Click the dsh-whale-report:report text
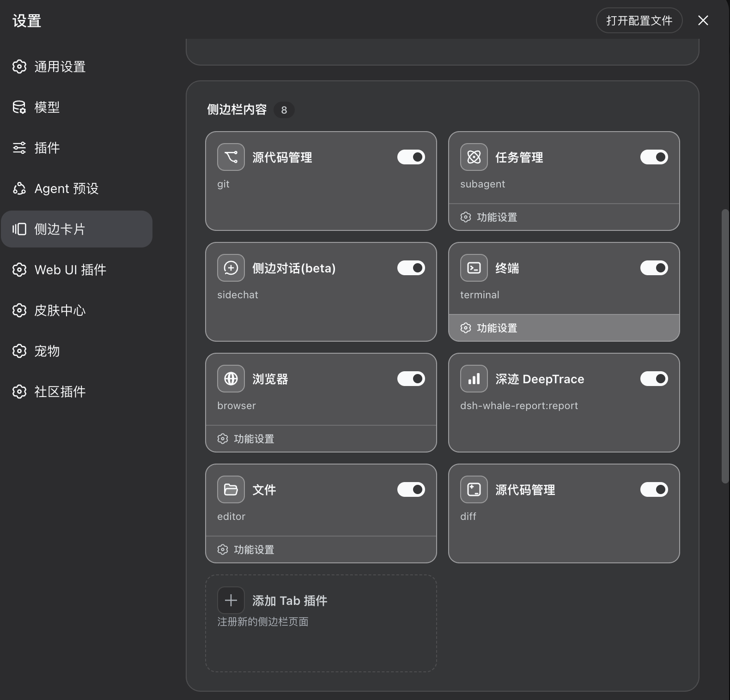The image size is (730, 700). [x=519, y=405]
